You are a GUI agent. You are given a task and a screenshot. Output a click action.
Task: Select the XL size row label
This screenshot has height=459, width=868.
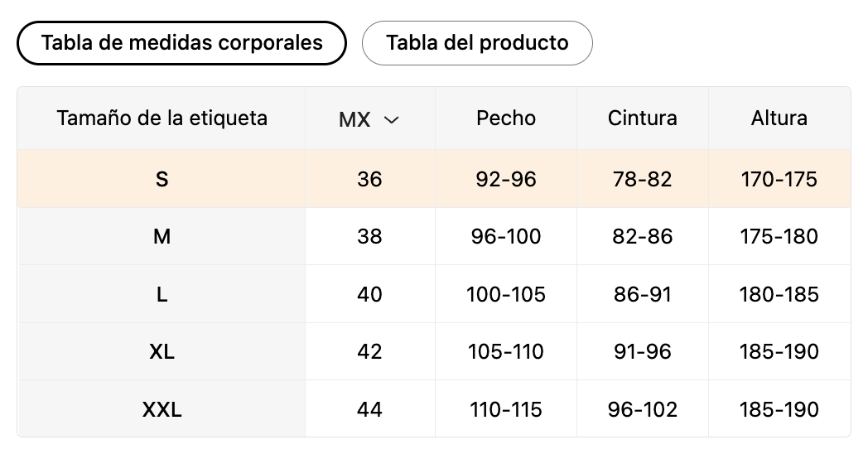[x=162, y=352]
